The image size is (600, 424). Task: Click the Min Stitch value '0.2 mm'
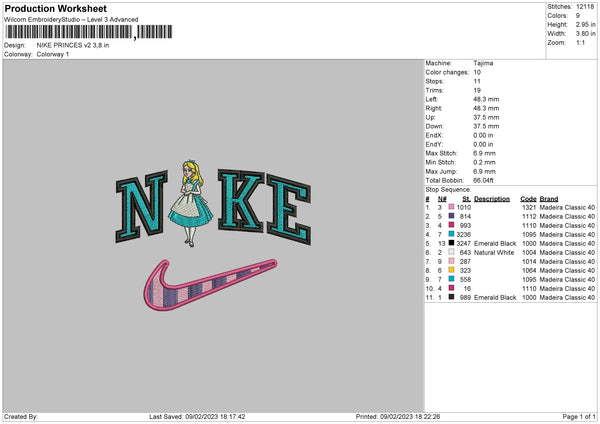click(484, 162)
